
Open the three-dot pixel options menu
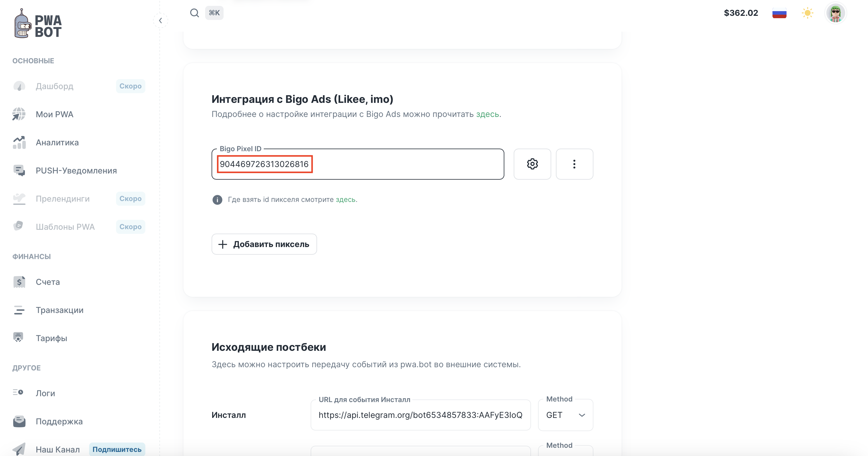pos(574,164)
